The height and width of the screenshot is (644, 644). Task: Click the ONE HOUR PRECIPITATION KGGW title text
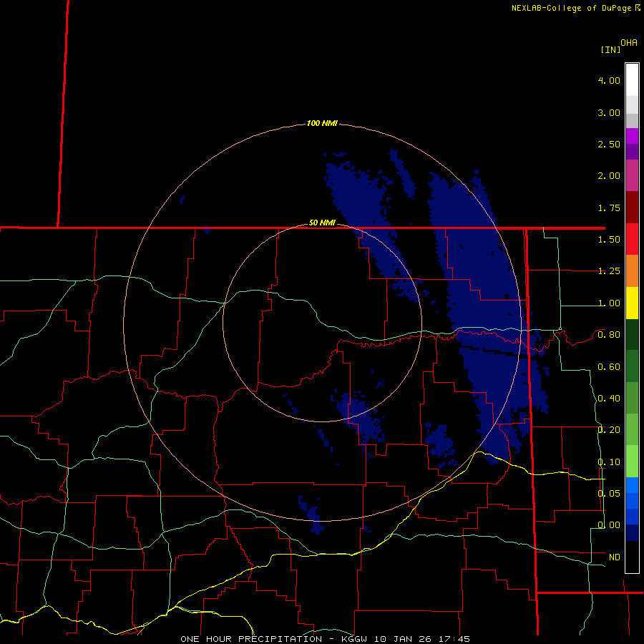[325, 639]
